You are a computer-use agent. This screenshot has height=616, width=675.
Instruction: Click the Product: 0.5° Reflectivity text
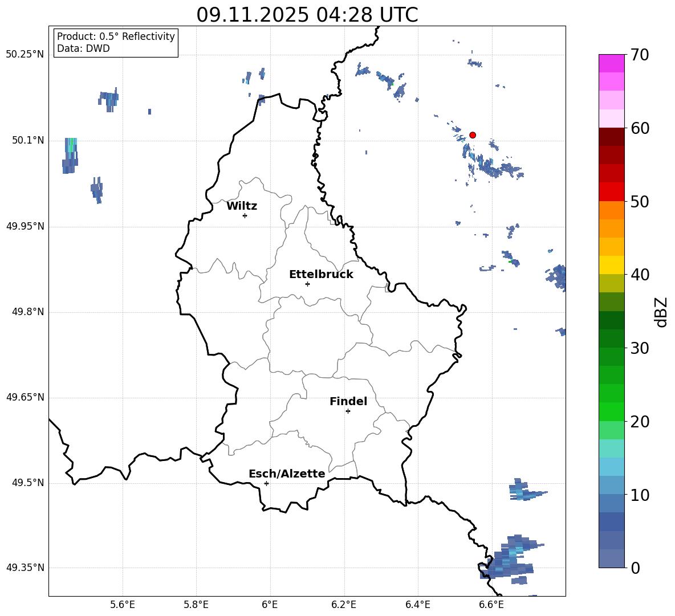[x=116, y=36]
